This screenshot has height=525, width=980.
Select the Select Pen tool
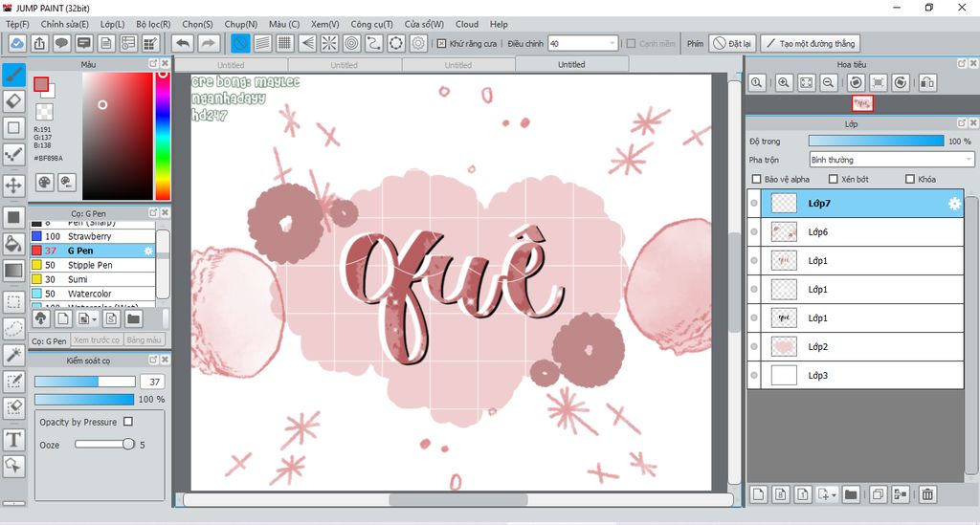click(13, 382)
